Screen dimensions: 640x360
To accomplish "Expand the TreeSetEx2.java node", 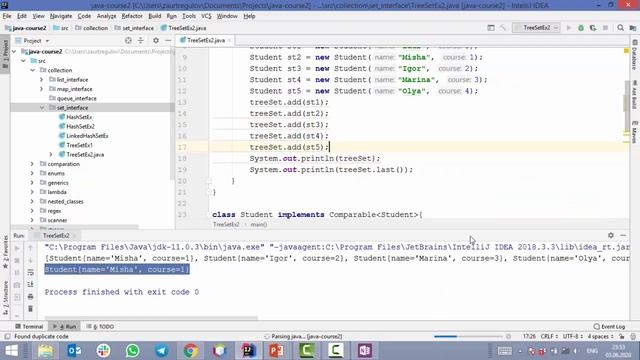I will coord(51,155).
